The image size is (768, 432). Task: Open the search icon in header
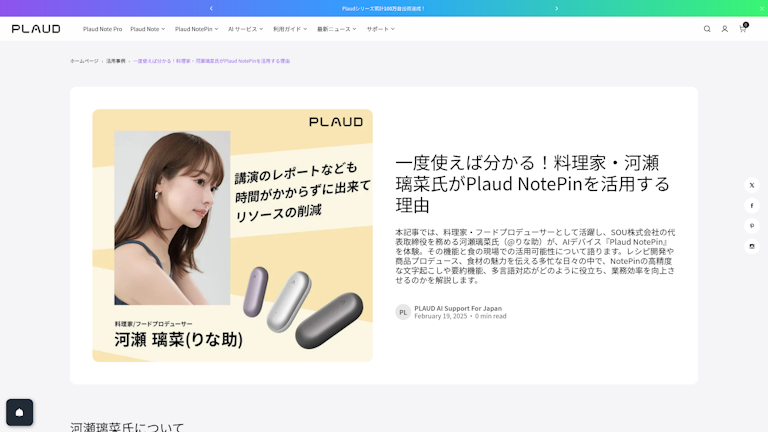[x=707, y=29]
